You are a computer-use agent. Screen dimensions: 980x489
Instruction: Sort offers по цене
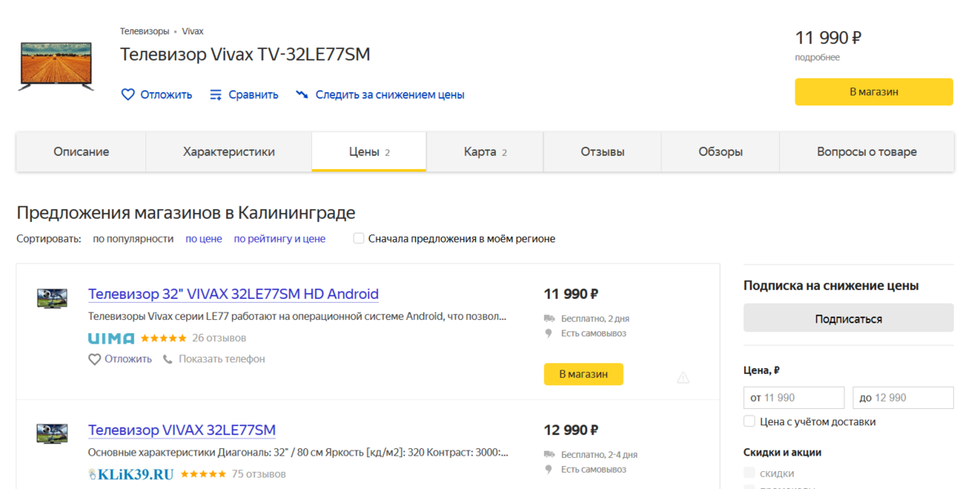(x=203, y=239)
